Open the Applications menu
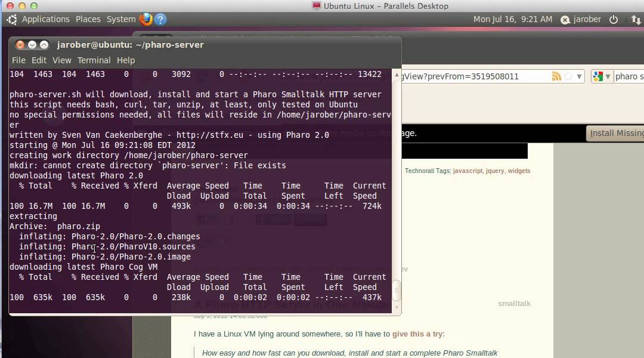Screen dimensions: 644x358 coord(45,19)
